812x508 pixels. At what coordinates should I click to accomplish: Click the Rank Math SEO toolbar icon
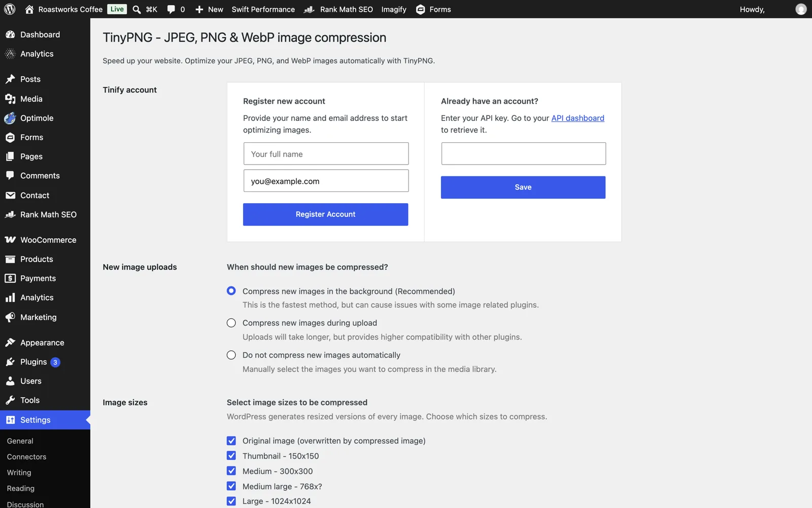(309, 9)
